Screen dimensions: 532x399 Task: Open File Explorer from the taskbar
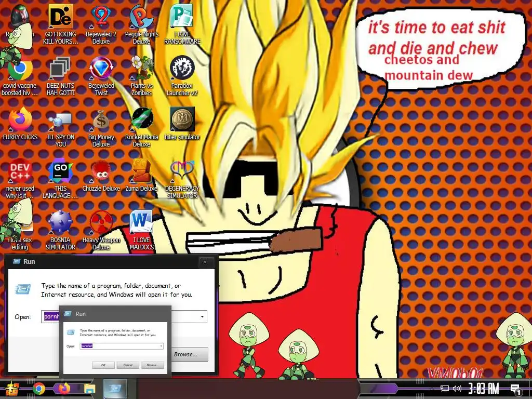pos(90,389)
